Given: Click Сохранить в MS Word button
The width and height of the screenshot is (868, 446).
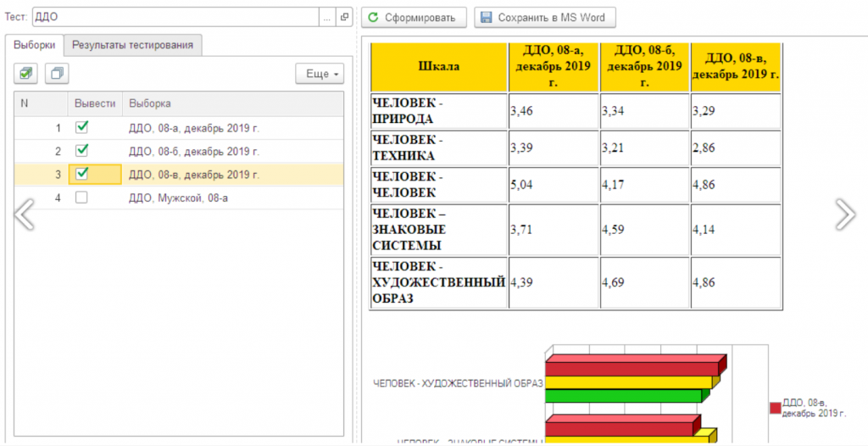Looking at the screenshot, I should (x=544, y=17).
